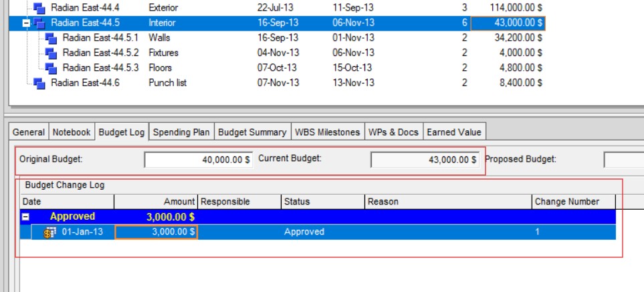Switch to the Earned Value tab
This screenshot has height=292, width=644.
(453, 132)
